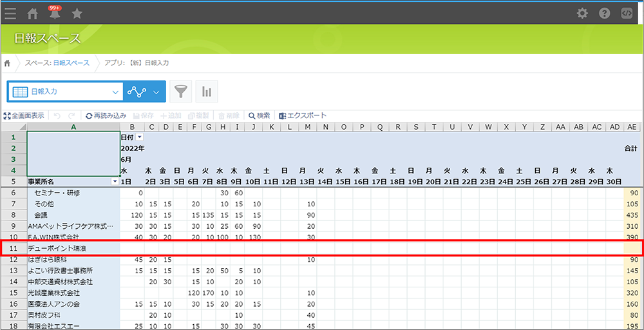Screen dimensions: 644x330
Task: Click 削除 delete button
Action: tap(229, 116)
